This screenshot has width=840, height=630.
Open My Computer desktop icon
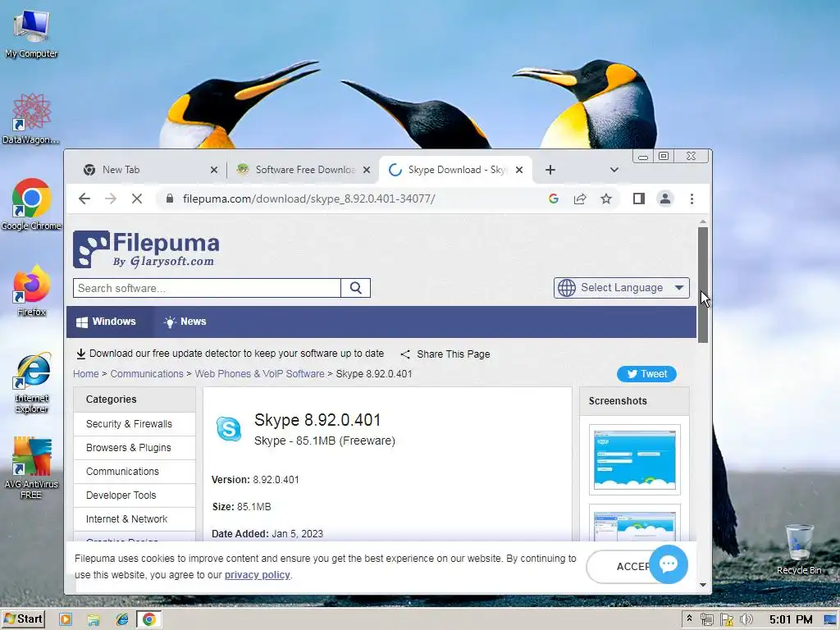31,34
